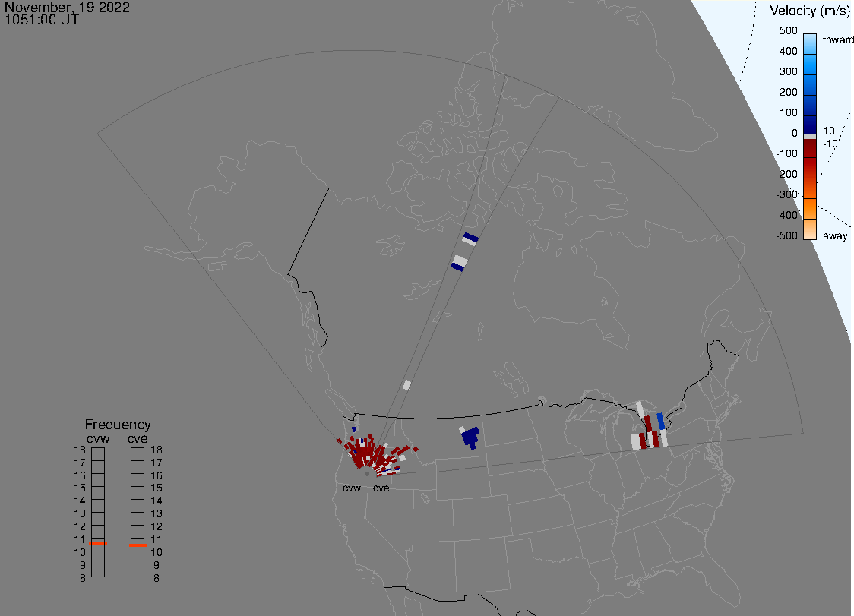Click the lower blue-white echo in northern Canada
The image size is (854, 616).
tap(459, 263)
